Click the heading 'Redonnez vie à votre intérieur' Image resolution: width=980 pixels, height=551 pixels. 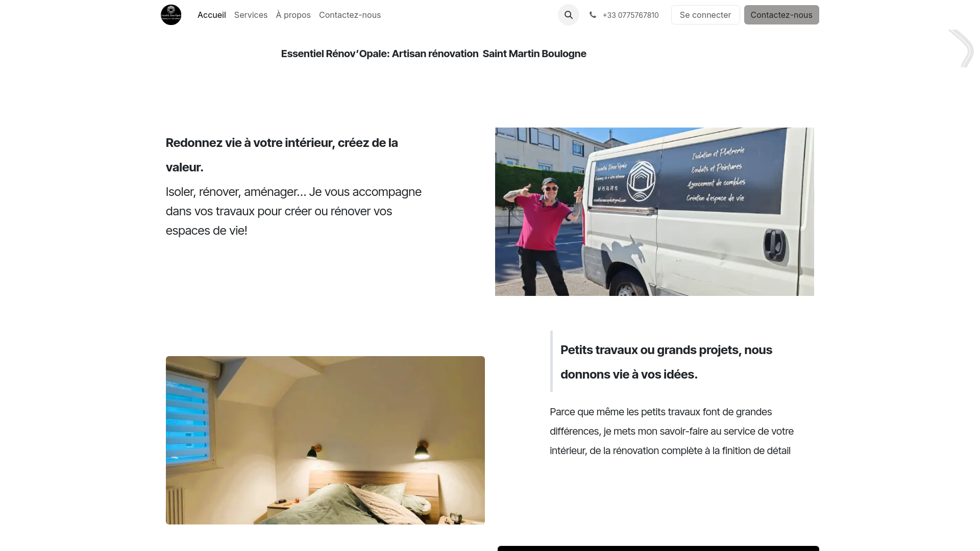click(x=282, y=155)
